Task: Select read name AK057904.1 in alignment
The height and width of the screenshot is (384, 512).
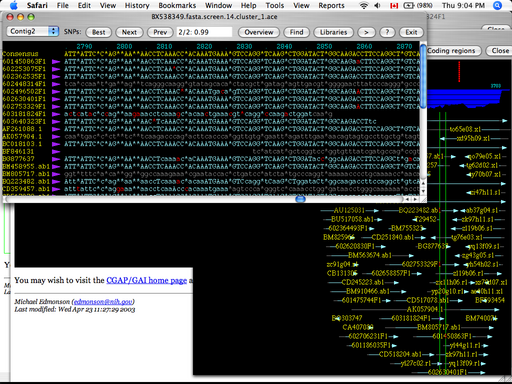Action: [22, 136]
